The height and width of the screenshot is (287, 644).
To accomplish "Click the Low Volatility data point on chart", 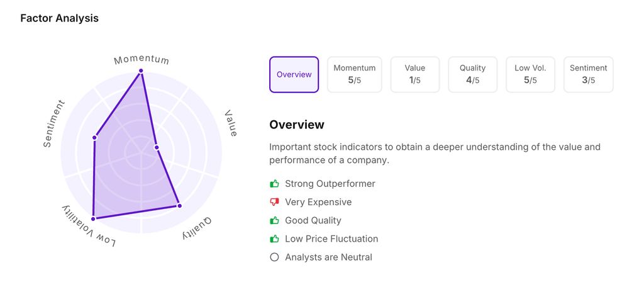I will [94, 218].
